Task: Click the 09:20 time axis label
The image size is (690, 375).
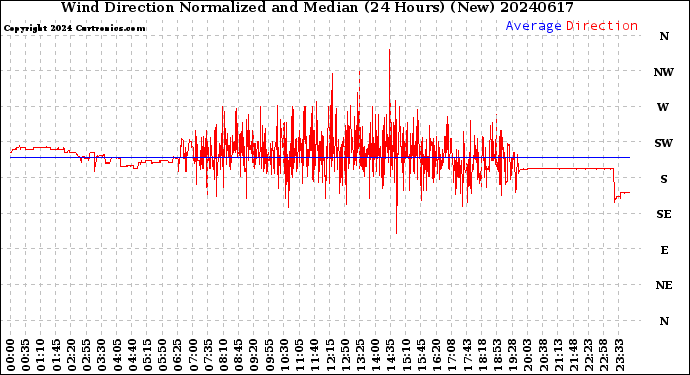Action: [254, 355]
